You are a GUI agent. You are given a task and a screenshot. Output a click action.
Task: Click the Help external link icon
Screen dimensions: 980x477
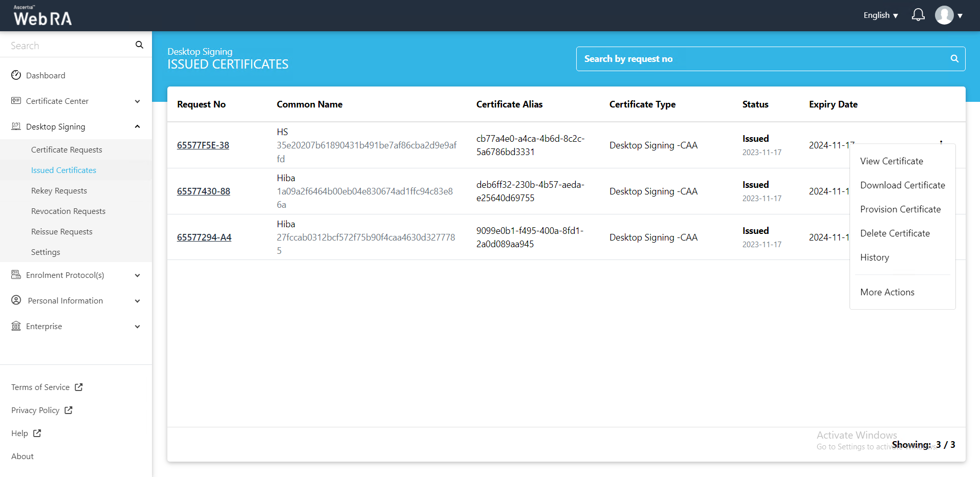pyautogui.click(x=37, y=433)
